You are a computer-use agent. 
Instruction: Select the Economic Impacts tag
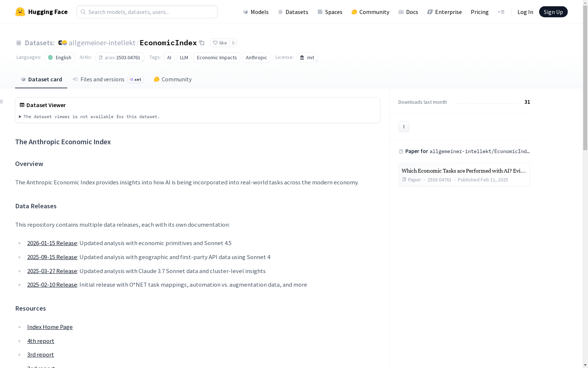217,57
